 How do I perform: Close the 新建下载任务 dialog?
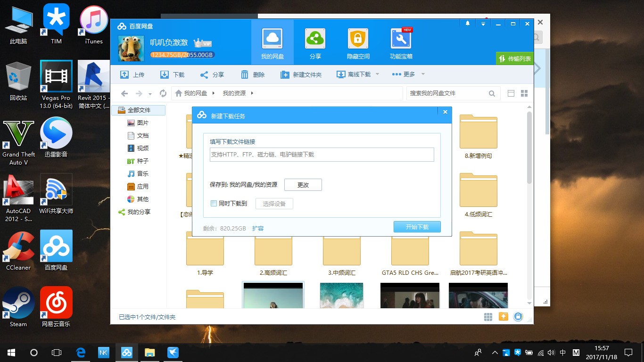(x=445, y=112)
